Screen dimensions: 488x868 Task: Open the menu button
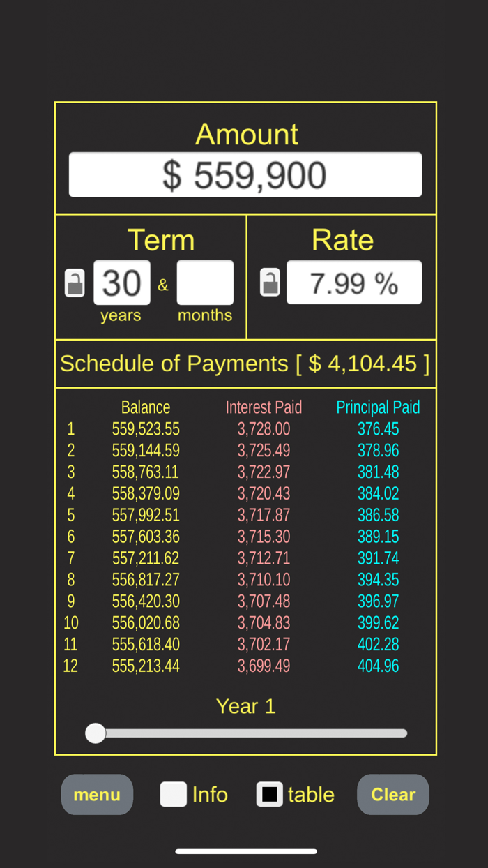tap(97, 795)
